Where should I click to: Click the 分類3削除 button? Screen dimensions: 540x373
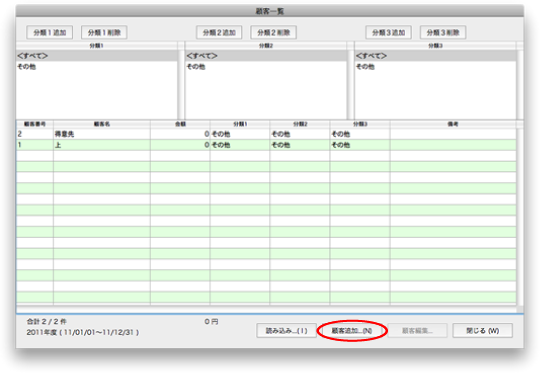443,32
